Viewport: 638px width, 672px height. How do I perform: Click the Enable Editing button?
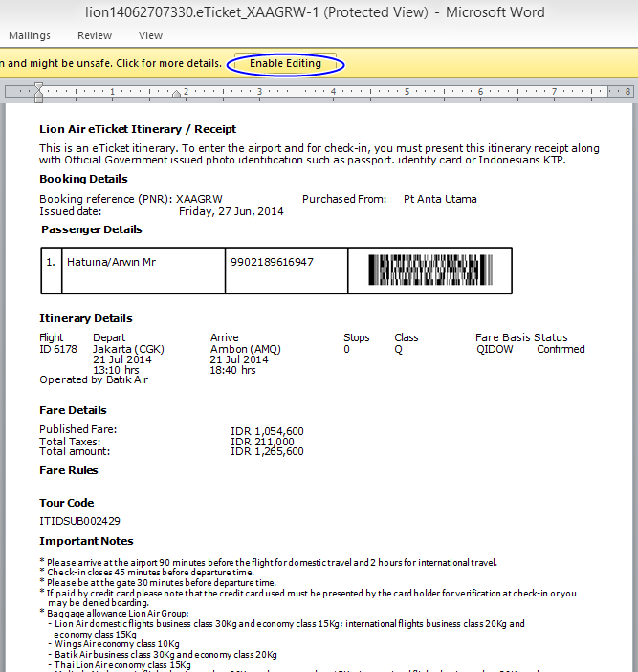click(285, 63)
